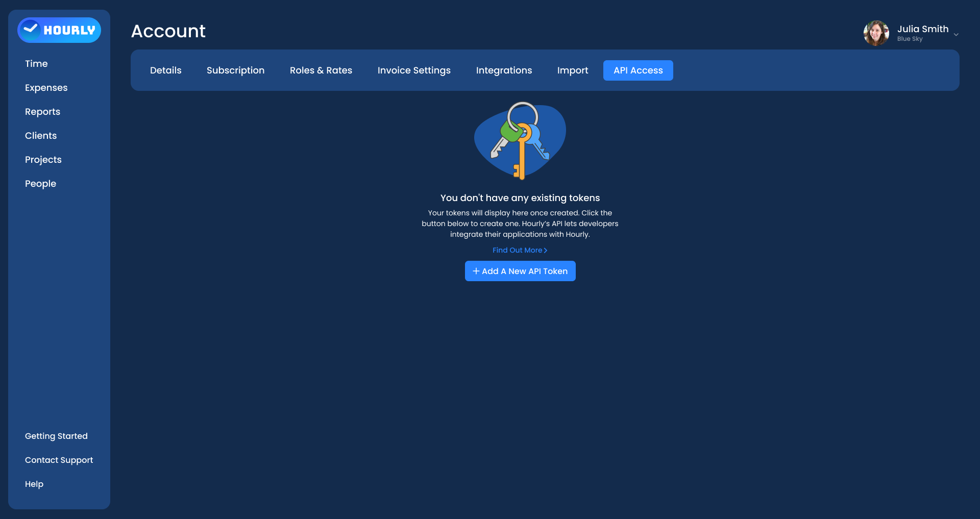Switch to the Details tab
980x519 pixels.
pos(165,70)
